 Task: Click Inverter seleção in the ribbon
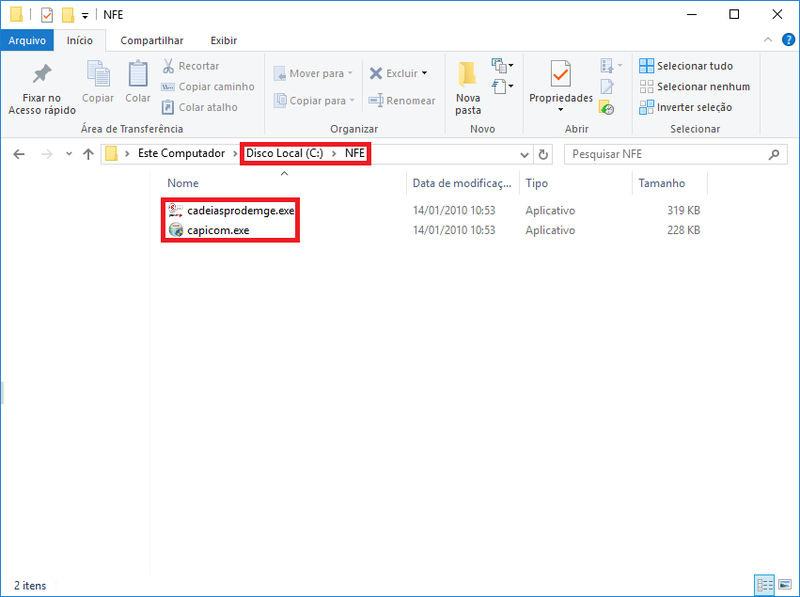pos(686,107)
